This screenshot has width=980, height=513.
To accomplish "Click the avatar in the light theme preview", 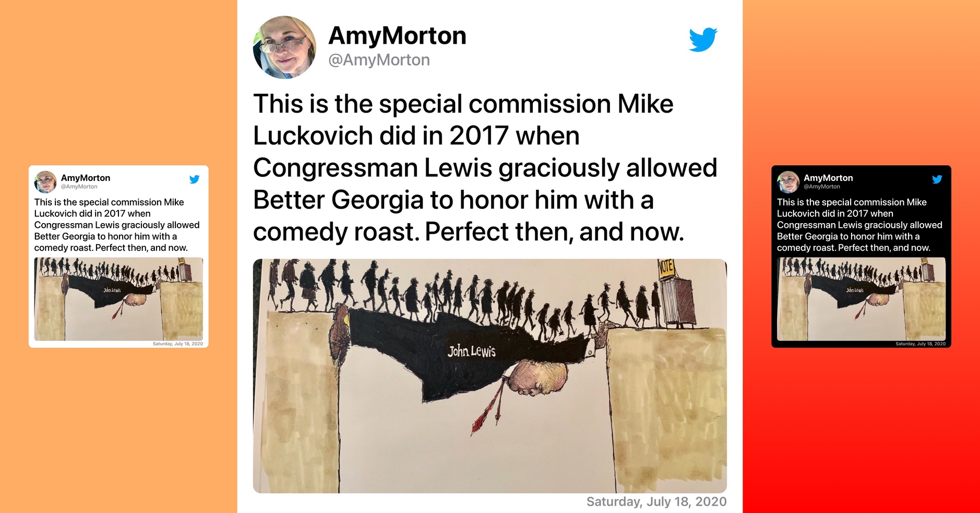I will (x=45, y=182).
